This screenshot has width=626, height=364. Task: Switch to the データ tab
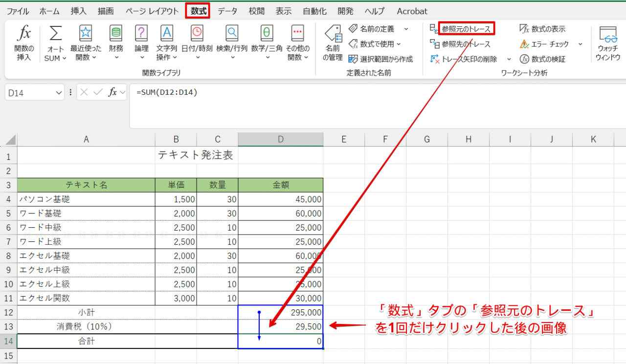tap(227, 11)
